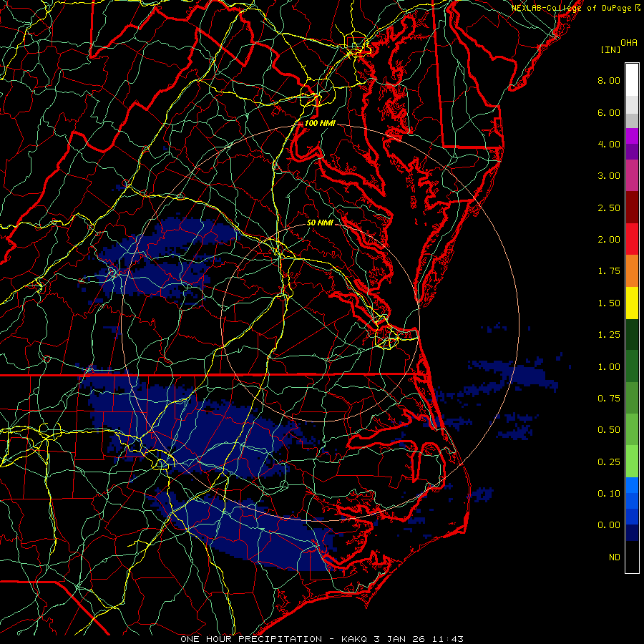Image resolution: width=644 pixels, height=644 pixels.
Task: Click the 0.50 legend value
Action: pos(609,430)
